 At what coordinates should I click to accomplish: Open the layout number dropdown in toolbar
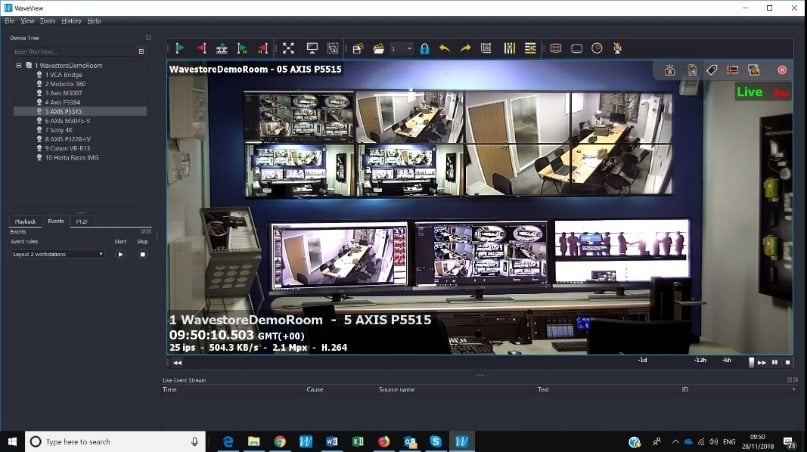401,48
